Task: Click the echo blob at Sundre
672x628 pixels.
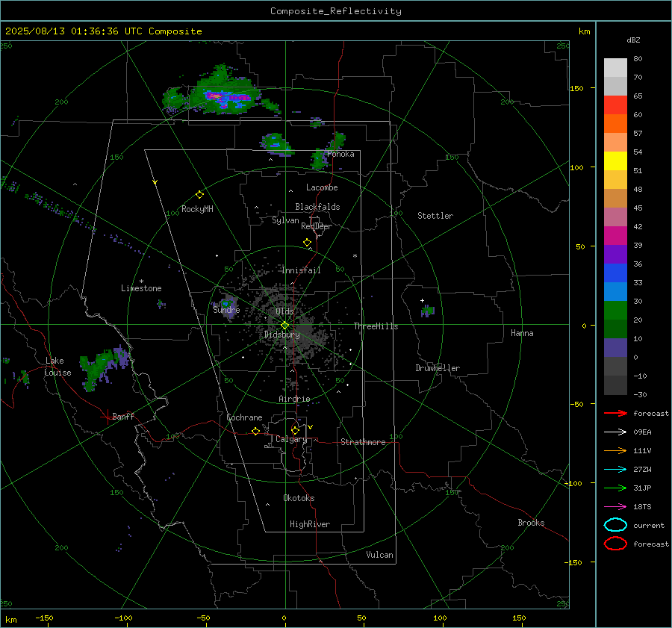Action: point(226,305)
